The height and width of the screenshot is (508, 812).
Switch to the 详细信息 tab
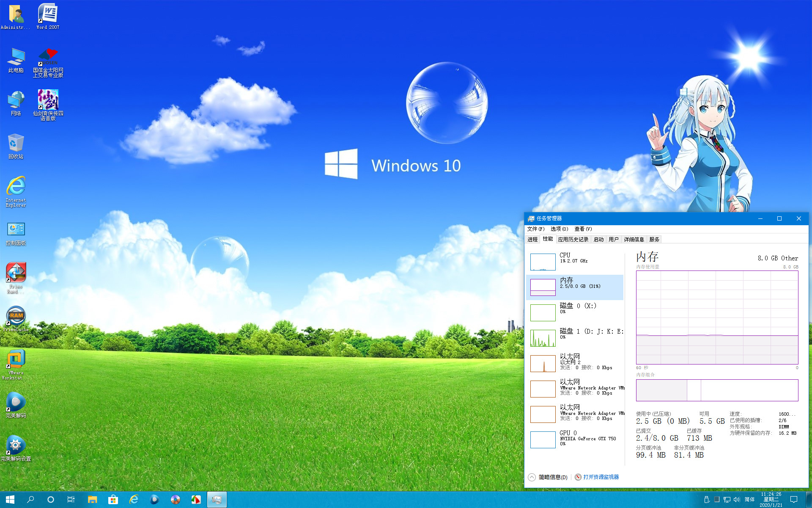(x=634, y=240)
